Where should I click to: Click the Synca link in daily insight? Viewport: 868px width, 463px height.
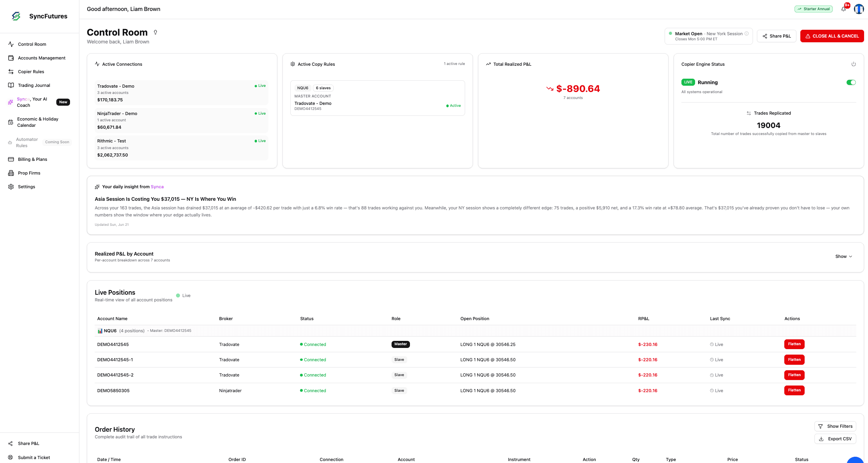pyautogui.click(x=157, y=187)
